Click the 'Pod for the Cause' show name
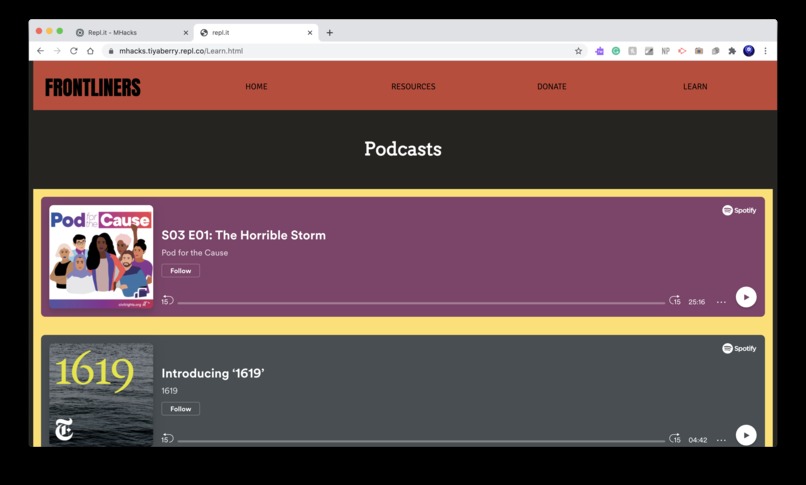Screen dimensions: 806x485 pos(195,253)
